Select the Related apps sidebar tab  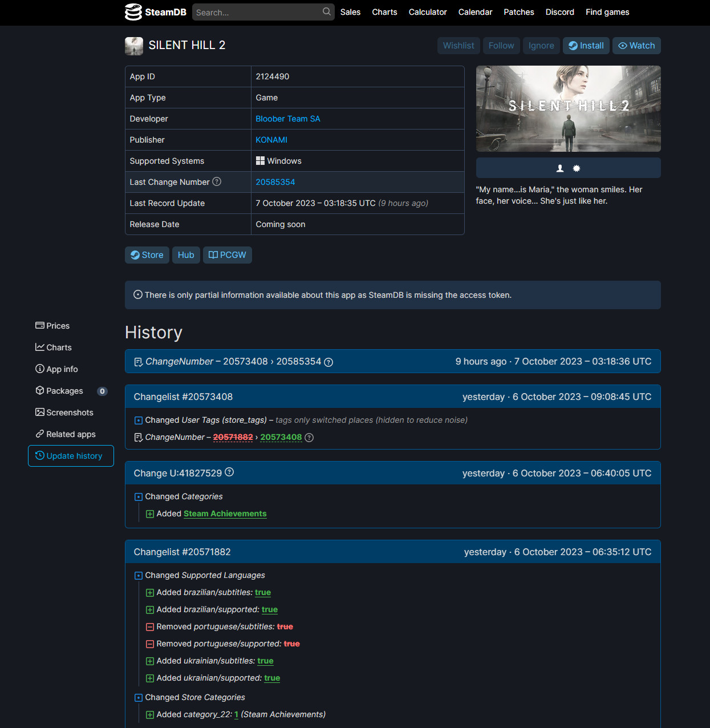click(71, 434)
